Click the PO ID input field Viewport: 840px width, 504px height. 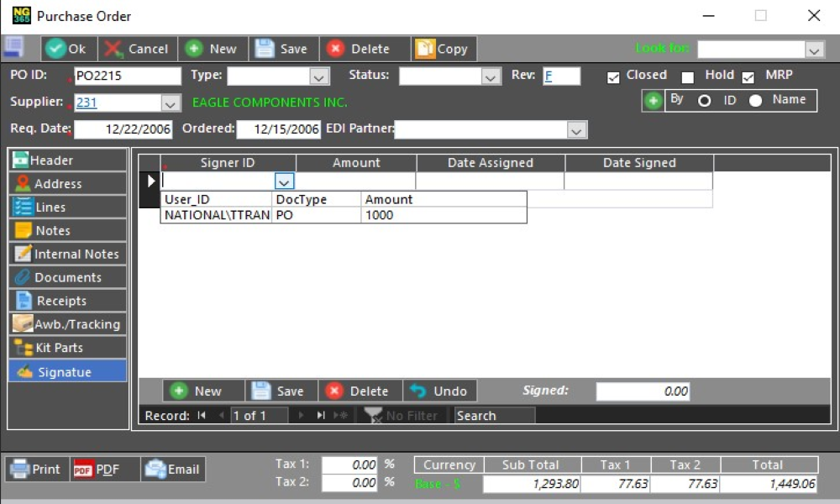coord(127,76)
